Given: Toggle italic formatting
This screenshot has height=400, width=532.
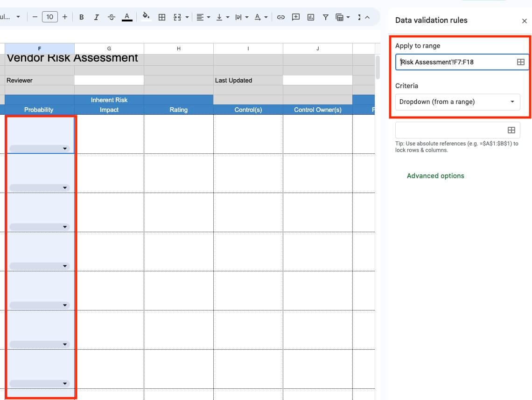Looking at the screenshot, I should pyautogui.click(x=96, y=17).
